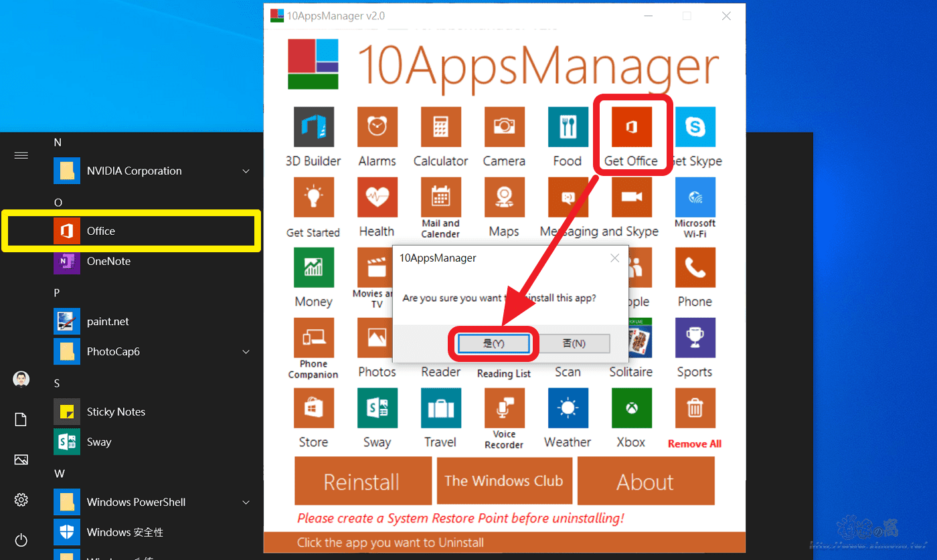Select the Get Skype icon
937x560 pixels.
(695, 126)
